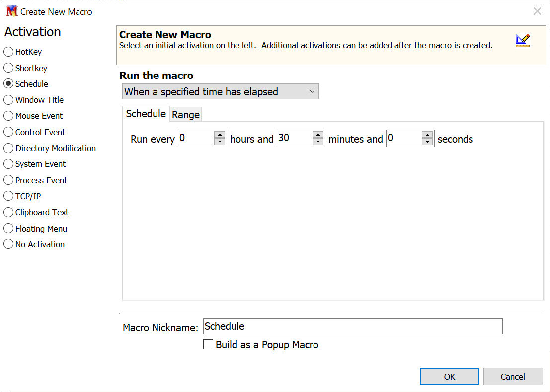The width and height of the screenshot is (550, 392).
Task: Decrease the hours value with down arrow
Action: (x=220, y=142)
